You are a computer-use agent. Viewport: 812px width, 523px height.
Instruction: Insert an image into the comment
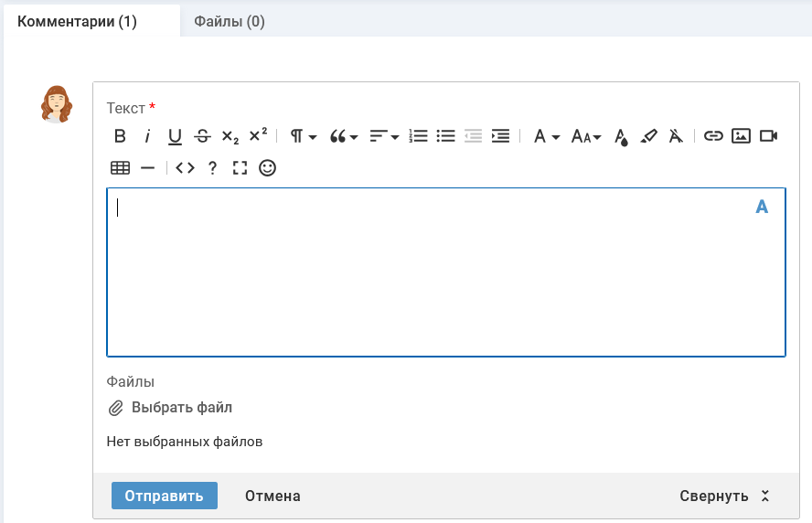coord(741,136)
